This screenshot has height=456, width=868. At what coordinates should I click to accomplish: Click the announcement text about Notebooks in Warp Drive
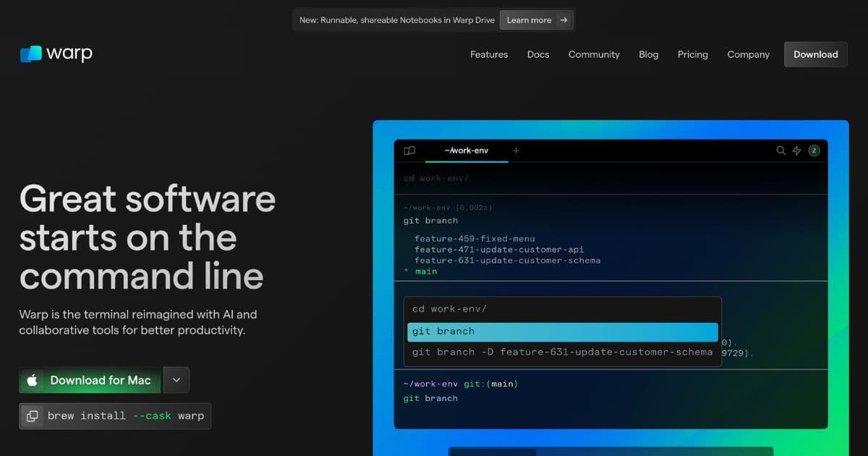[x=397, y=20]
